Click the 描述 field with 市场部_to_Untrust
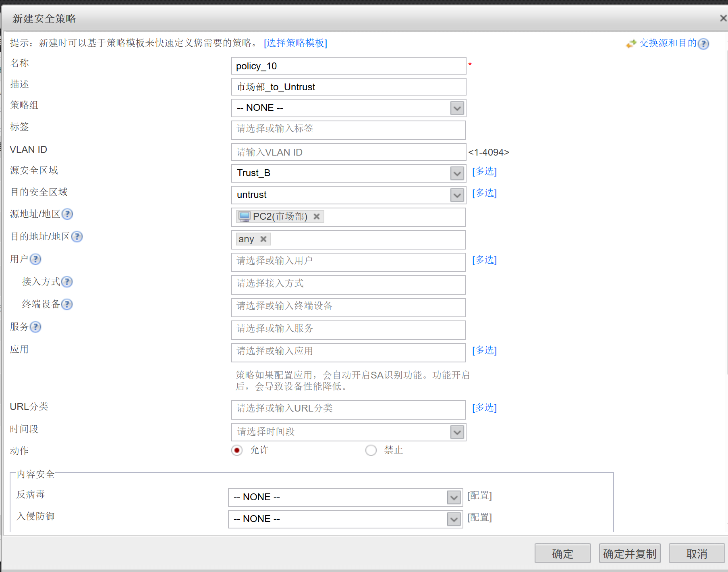The width and height of the screenshot is (728, 572). point(348,87)
